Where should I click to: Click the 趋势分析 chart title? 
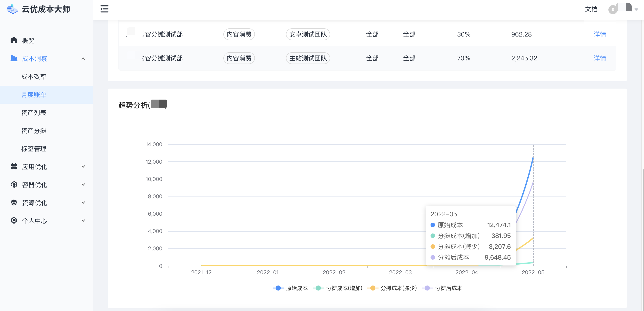(134, 105)
